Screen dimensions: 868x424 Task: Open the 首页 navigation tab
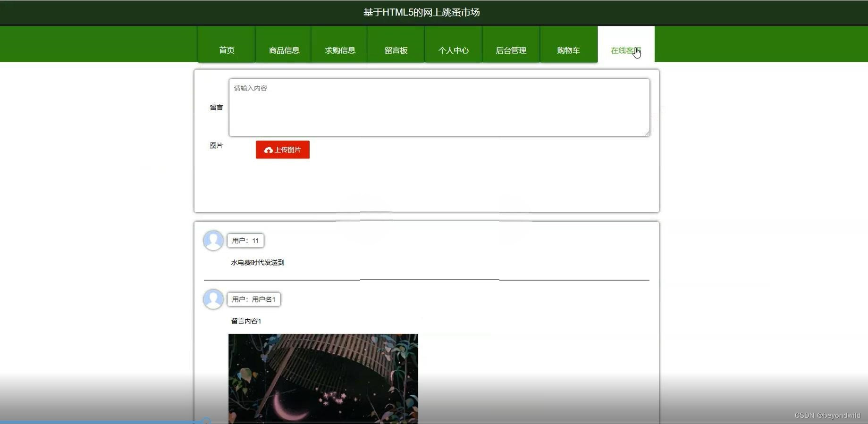(x=227, y=44)
